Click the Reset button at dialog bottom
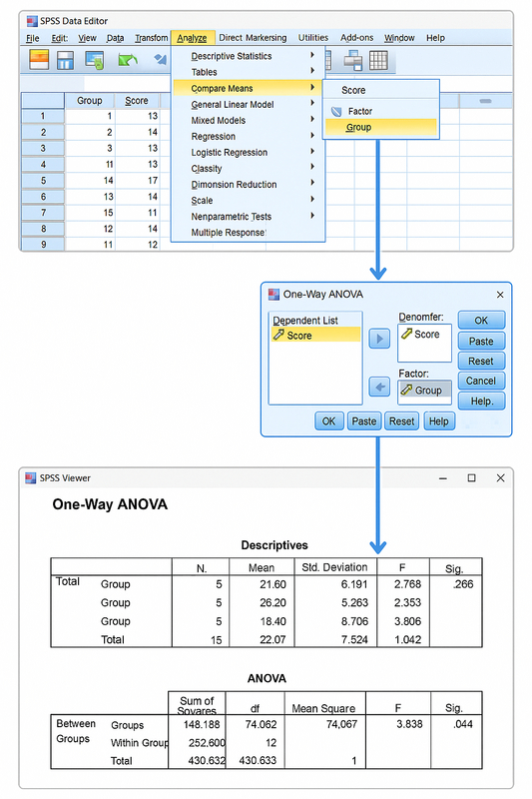532x799 pixels. point(401,421)
